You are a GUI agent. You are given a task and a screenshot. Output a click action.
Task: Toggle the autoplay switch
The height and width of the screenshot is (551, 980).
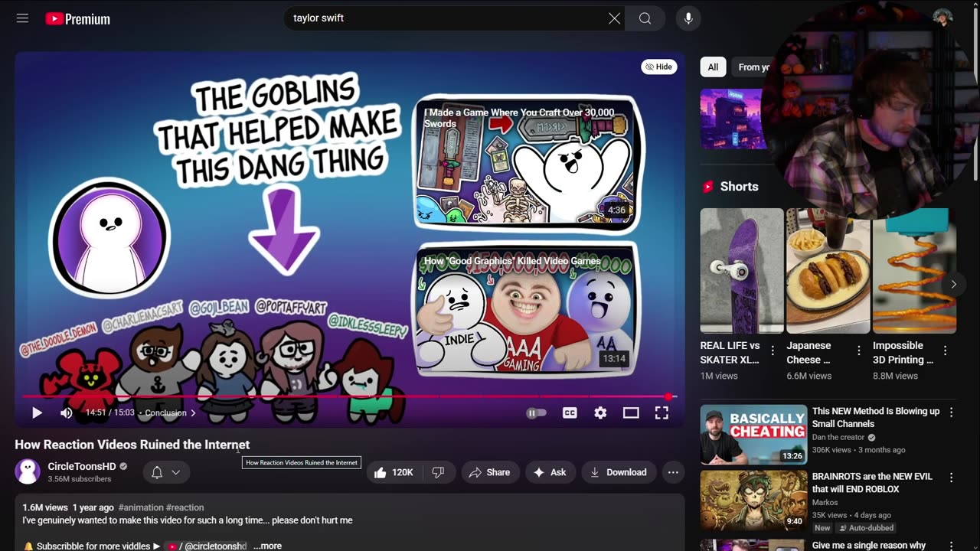[x=537, y=412]
